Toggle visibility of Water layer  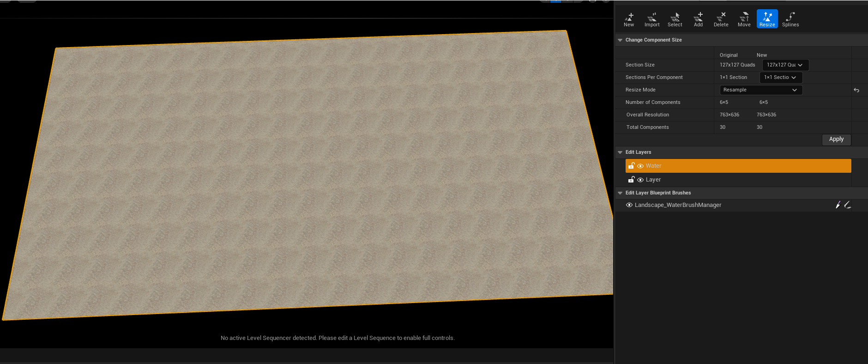(640, 166)
